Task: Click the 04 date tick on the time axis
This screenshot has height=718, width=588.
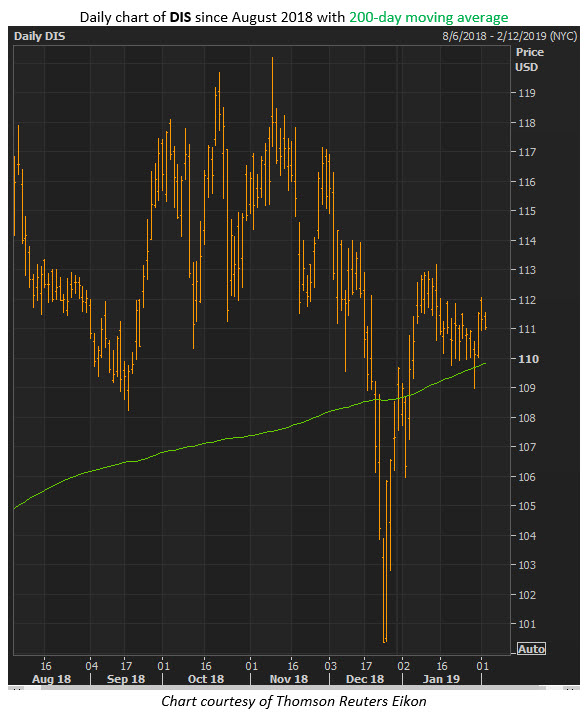Action: coord(92,666)
